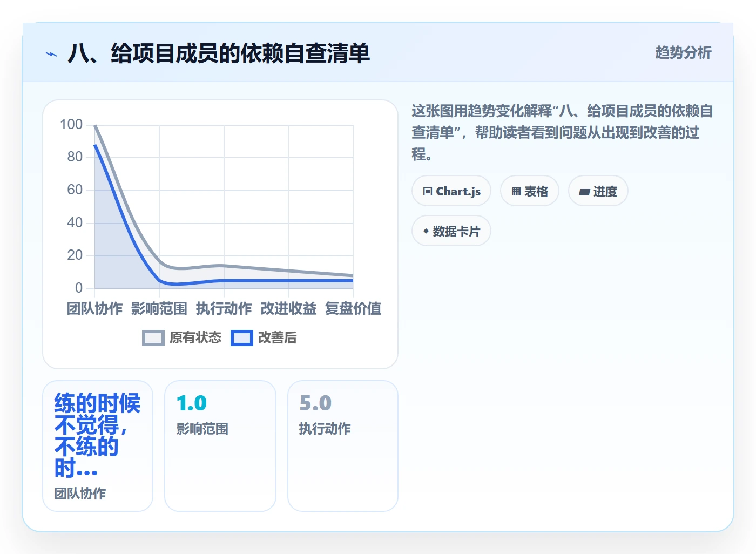Select the 5.0 执行动作 data card
Image resolution: width=756 pixels, height=554 pixels.
coord(343,446)
